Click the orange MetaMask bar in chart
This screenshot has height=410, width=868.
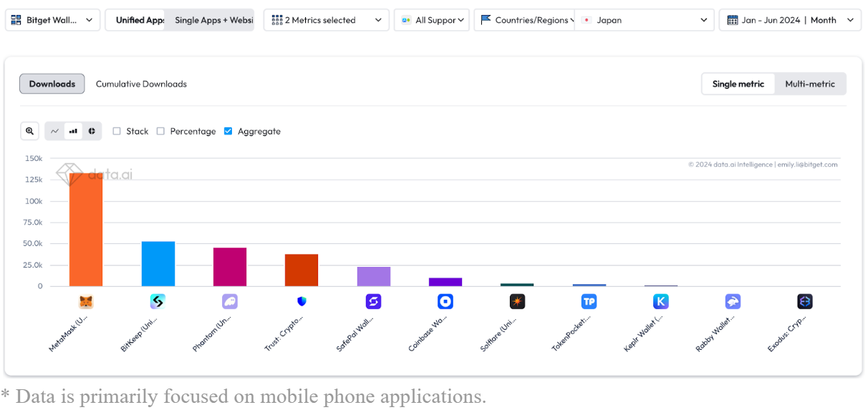86,230
